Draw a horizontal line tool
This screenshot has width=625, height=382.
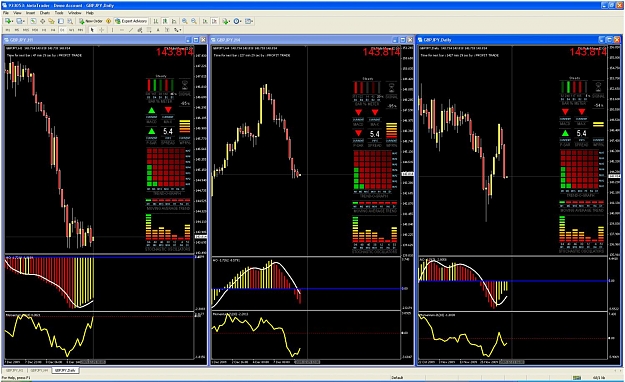[x=122, y=30]
